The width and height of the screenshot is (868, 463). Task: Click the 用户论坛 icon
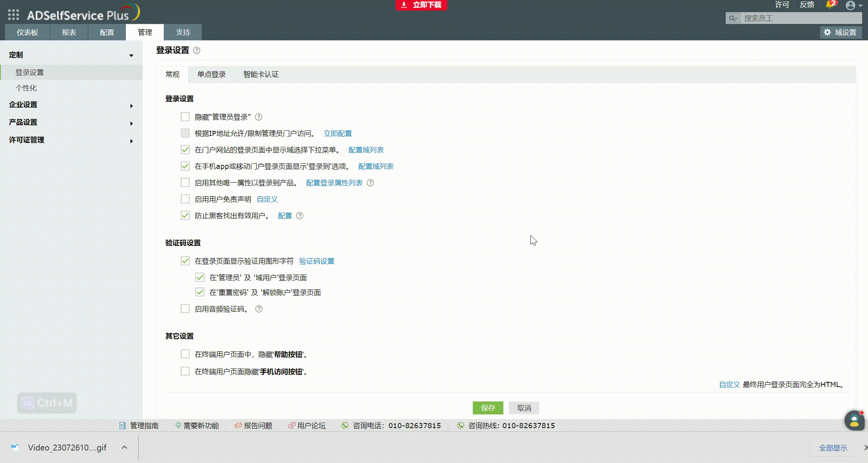point(292,425)
